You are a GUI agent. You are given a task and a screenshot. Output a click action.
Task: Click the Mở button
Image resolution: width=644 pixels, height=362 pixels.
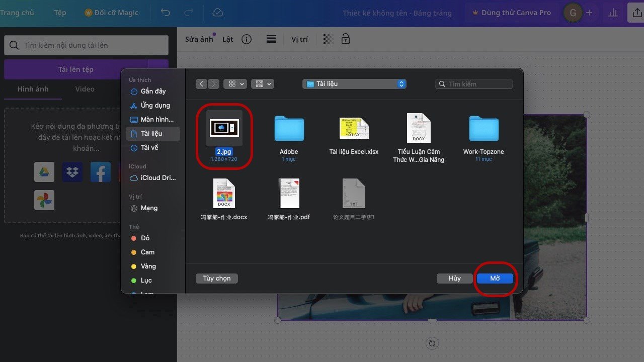pyautogui.click(x=495, y=278)
